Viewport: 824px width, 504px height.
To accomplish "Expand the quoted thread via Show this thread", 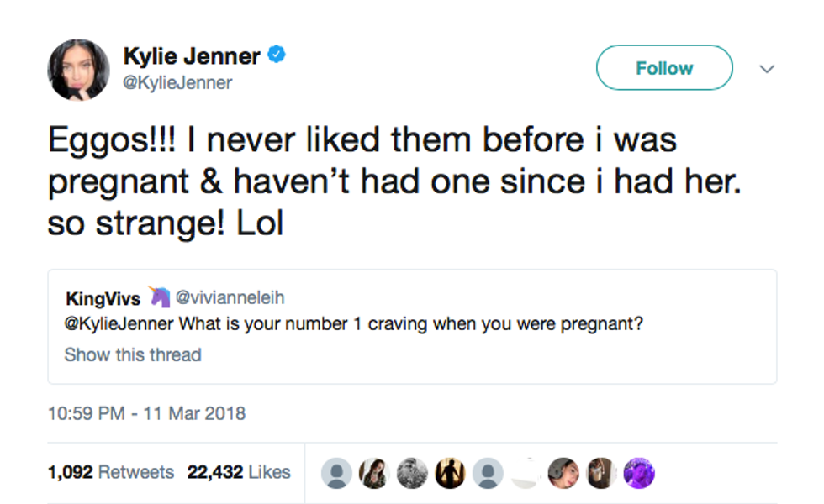I will 133,354.
